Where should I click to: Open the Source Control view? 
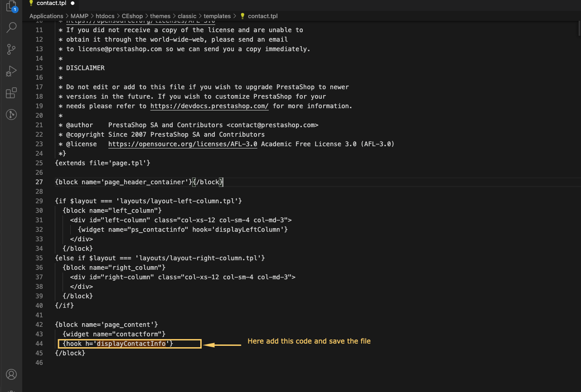(x=11, y=49)
